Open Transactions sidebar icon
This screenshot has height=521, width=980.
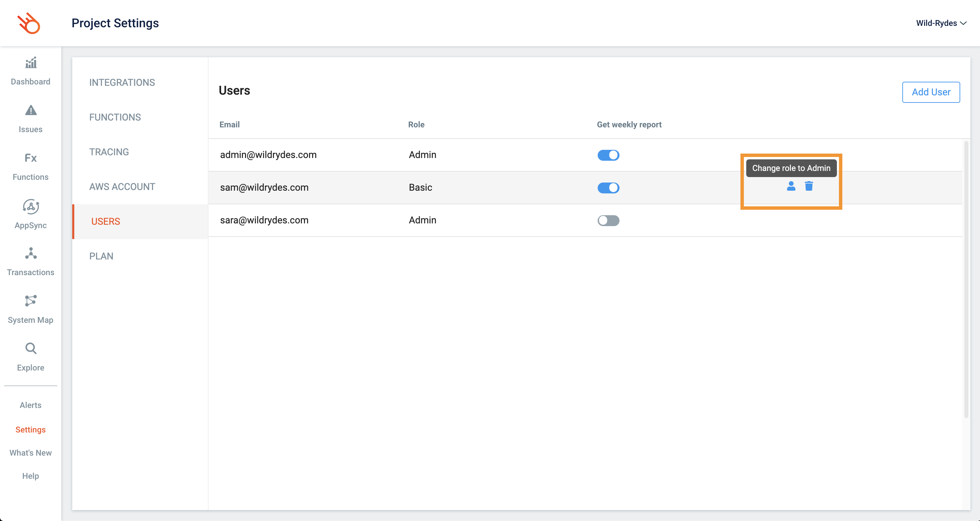(31, 253)
